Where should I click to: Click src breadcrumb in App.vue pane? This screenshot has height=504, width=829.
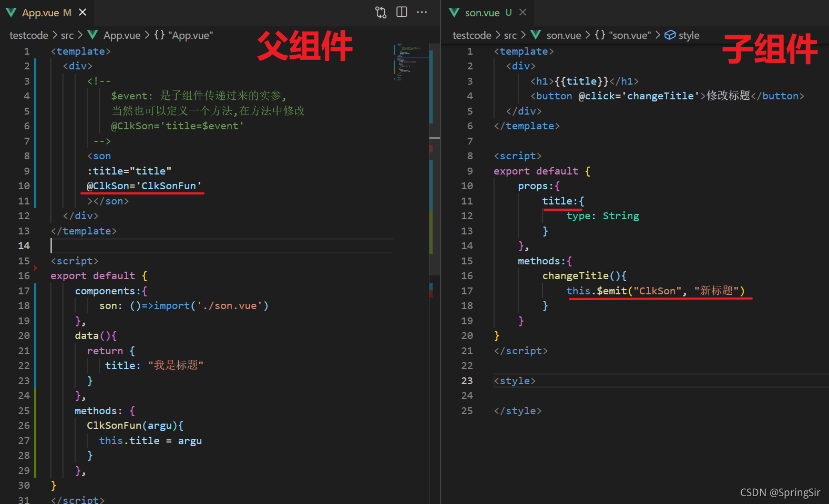pyautogui.click(x=67, y=35)
